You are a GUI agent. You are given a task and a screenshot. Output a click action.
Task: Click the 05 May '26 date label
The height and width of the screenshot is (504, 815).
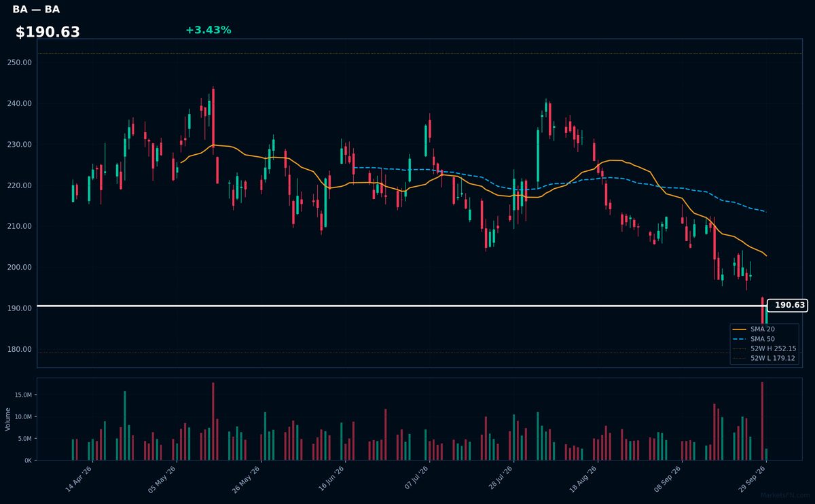click(x=162, y=480)
